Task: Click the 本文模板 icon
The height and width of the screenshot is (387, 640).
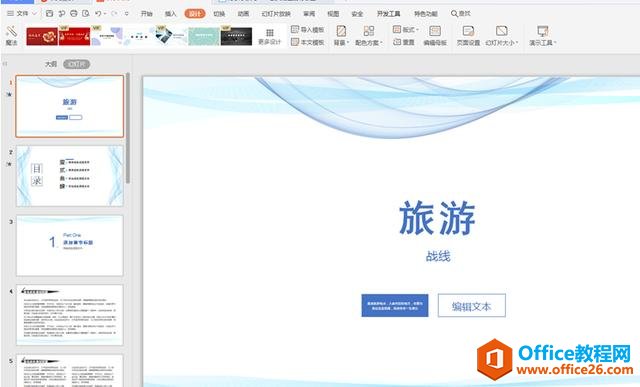Action: point(295,42)
